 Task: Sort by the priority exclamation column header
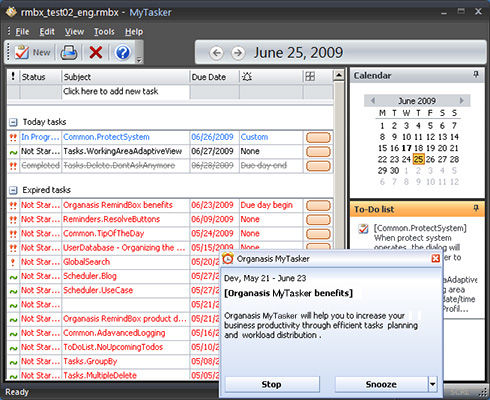(x=13, y=77)
